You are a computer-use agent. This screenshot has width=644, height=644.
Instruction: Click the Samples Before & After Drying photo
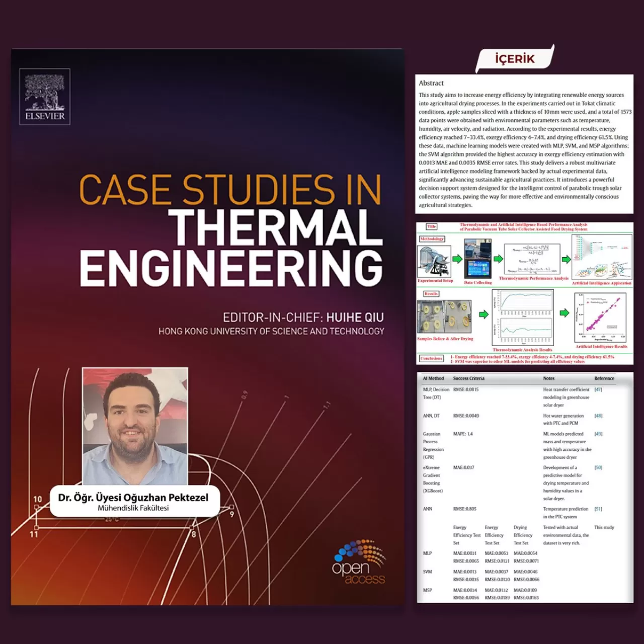coord(444,316)
